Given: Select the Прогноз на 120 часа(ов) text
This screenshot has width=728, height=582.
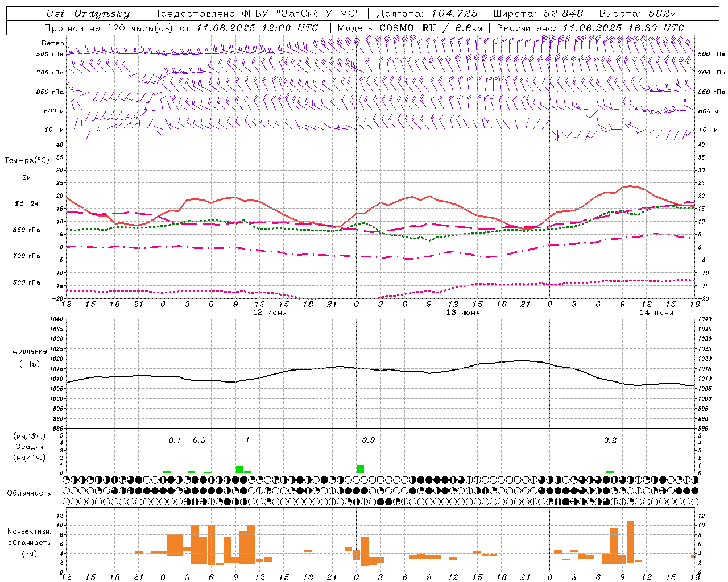Looking at the screenshot, I should [x=110, y=28].
